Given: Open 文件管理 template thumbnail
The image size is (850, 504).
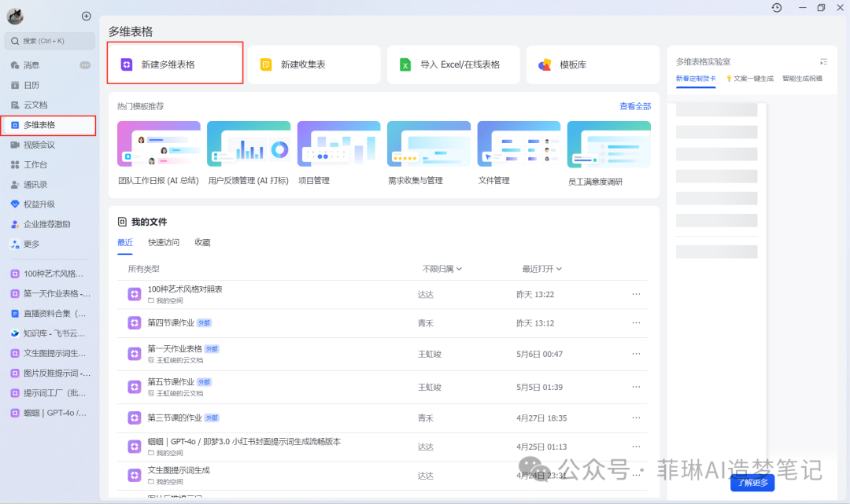Looking at the screenshot, I should pyautogui.click(x=519, y=144).
